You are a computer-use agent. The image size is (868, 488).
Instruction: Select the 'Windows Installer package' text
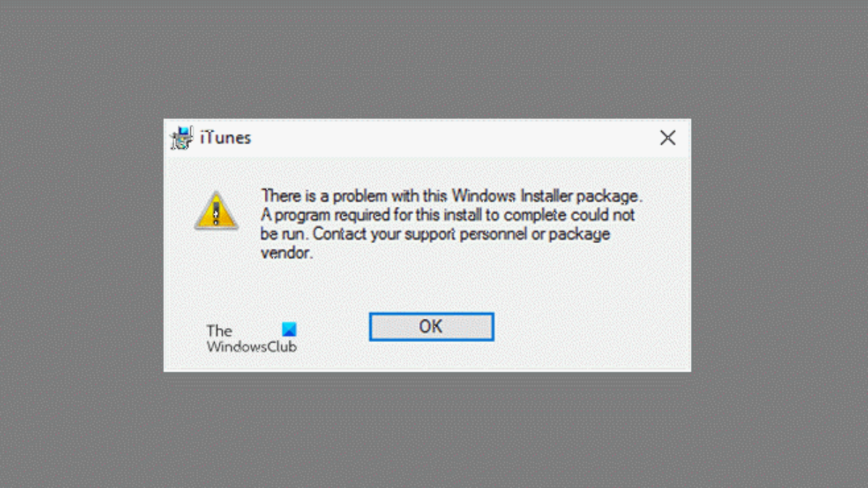[x=547, y=195]
